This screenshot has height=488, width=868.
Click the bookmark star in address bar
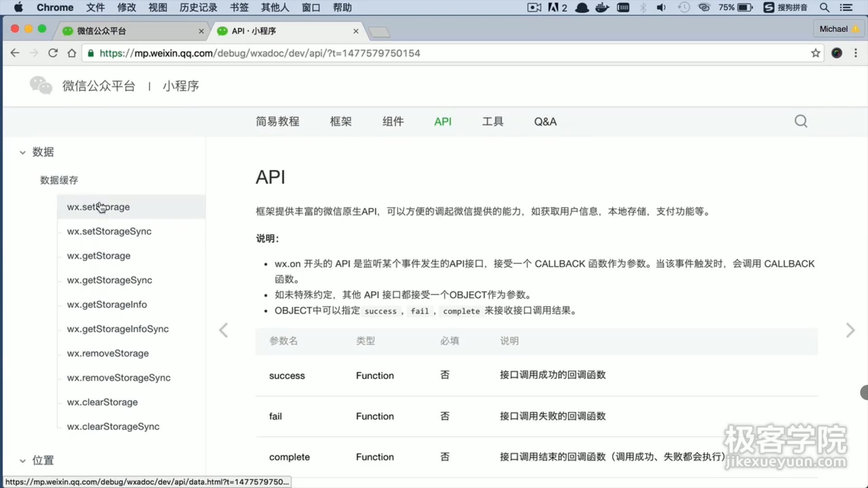pyautogui.click(x=815, y=53)
